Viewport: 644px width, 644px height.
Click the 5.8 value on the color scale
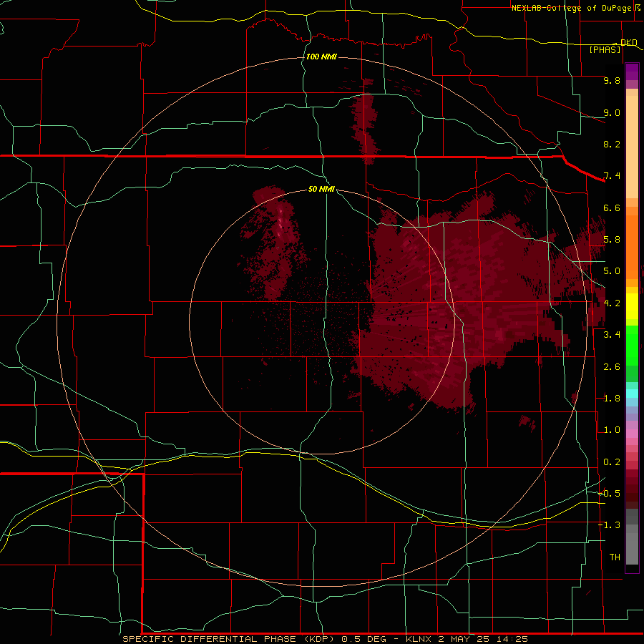pyautogui.click(x=612, y=240)
